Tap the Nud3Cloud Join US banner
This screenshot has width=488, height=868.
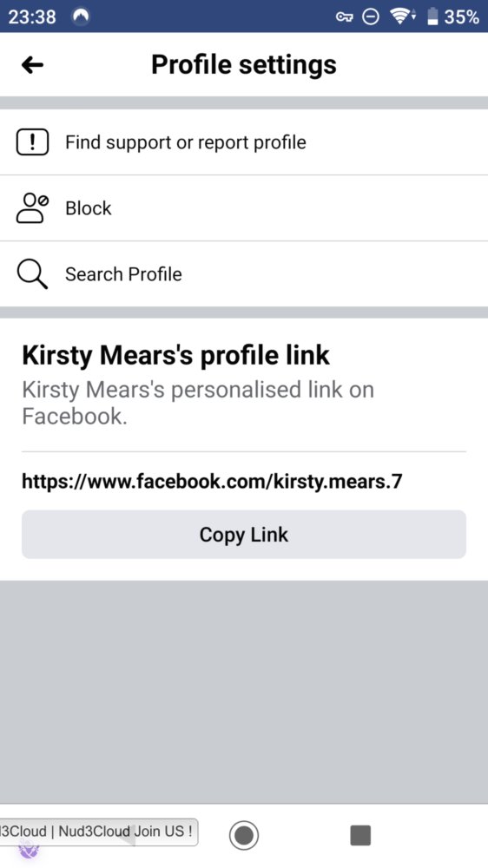click(x=99, y=832)
